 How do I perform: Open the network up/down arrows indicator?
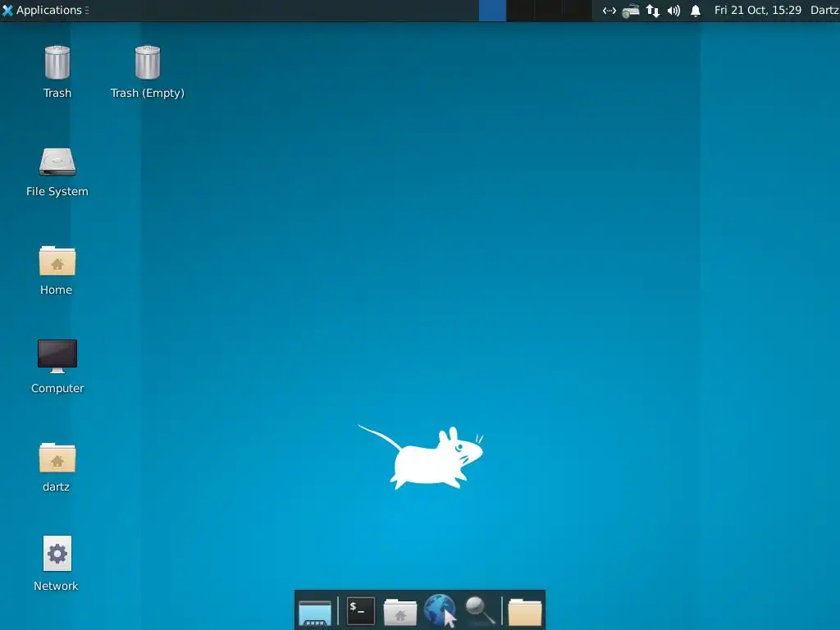coord(652,11)
